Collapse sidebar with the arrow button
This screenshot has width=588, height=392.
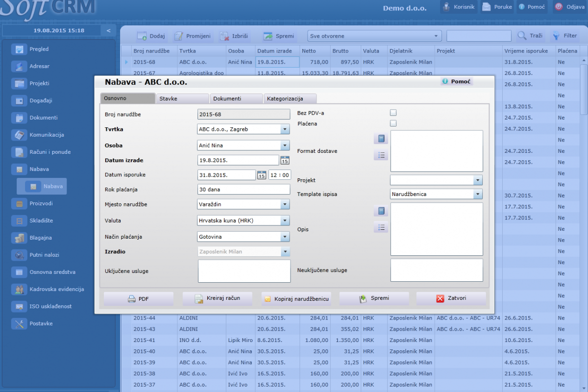coord(109,30)
